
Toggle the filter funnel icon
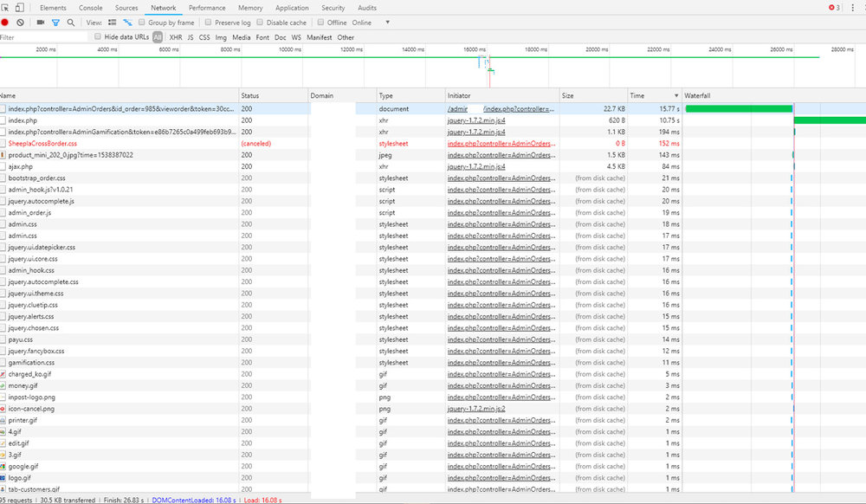coord(55,23)
